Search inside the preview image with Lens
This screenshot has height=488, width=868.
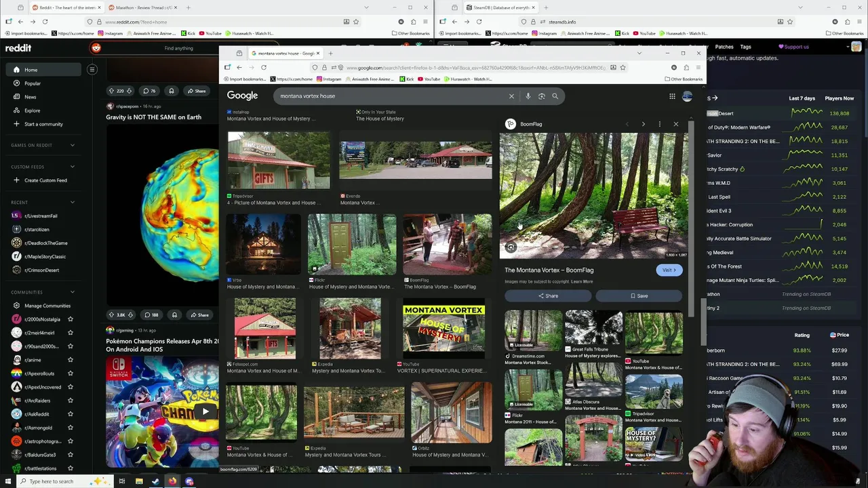click(x=511, y=247)
